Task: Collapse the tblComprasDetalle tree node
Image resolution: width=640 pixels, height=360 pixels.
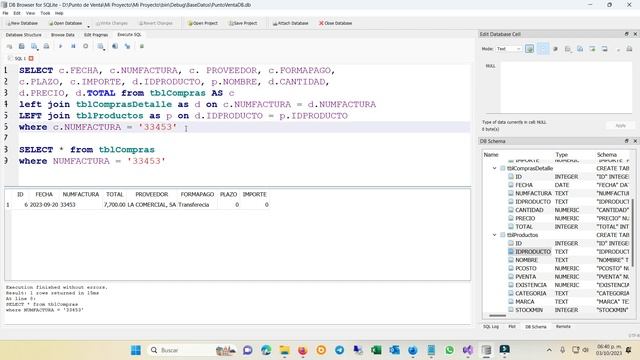Action: click(x=494, y=168)
